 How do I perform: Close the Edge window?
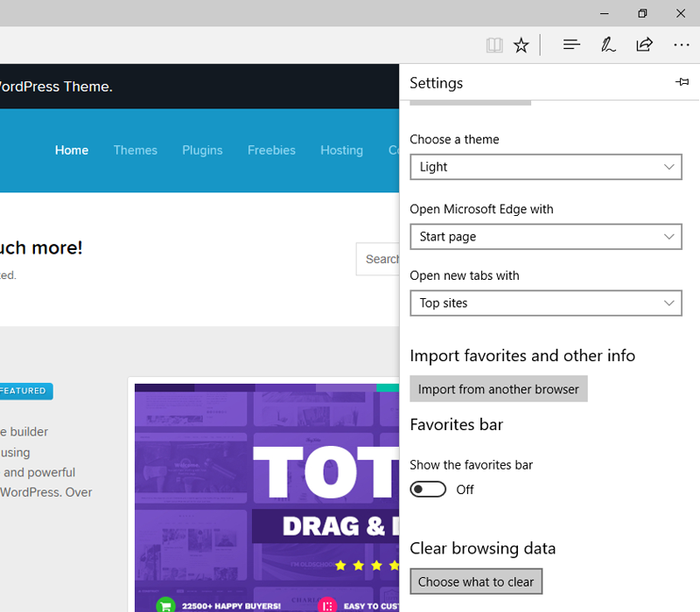681,13
